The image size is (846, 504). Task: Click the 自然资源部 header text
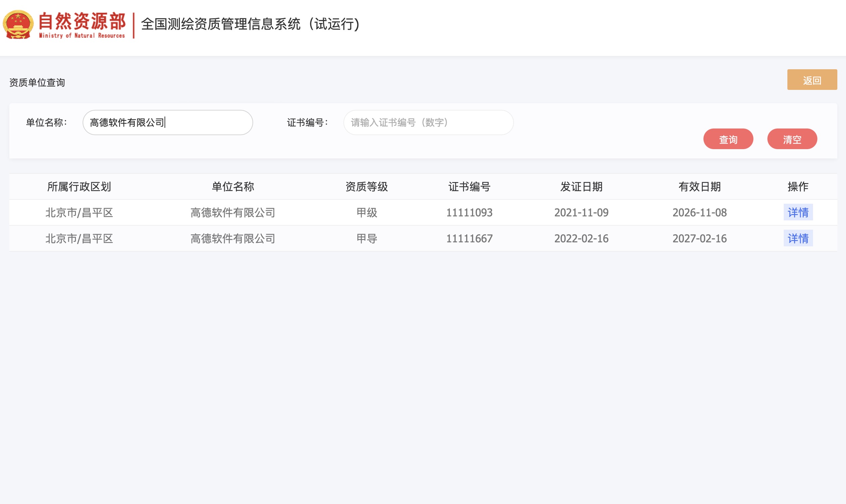point(82,21)
